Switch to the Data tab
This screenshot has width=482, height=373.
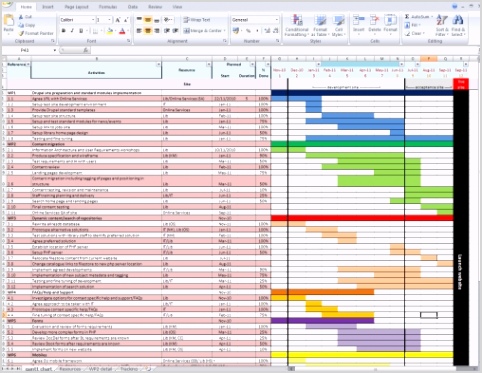click(x=133, y=7)
